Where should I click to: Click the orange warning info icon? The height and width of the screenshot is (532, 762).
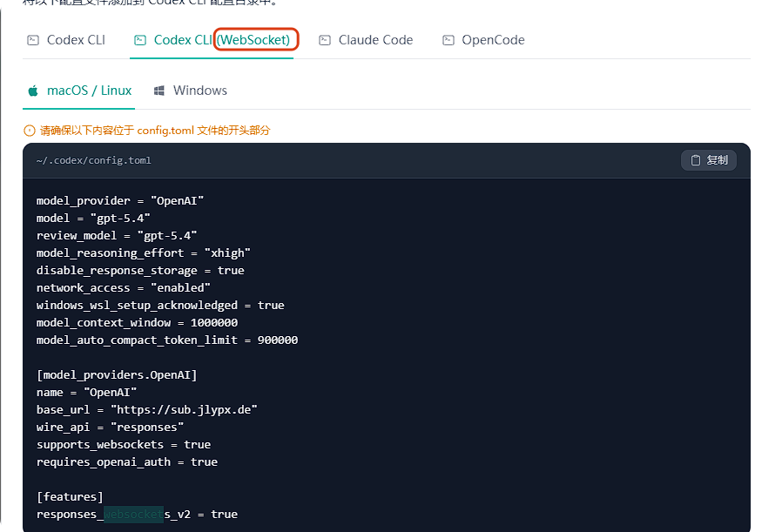pyautogui.click(x=30, y=131)
